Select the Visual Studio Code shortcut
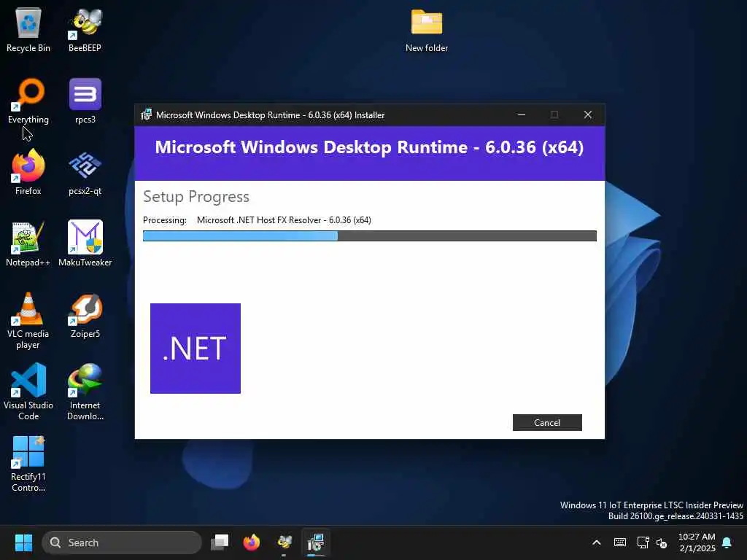 (x=28, y=392)
